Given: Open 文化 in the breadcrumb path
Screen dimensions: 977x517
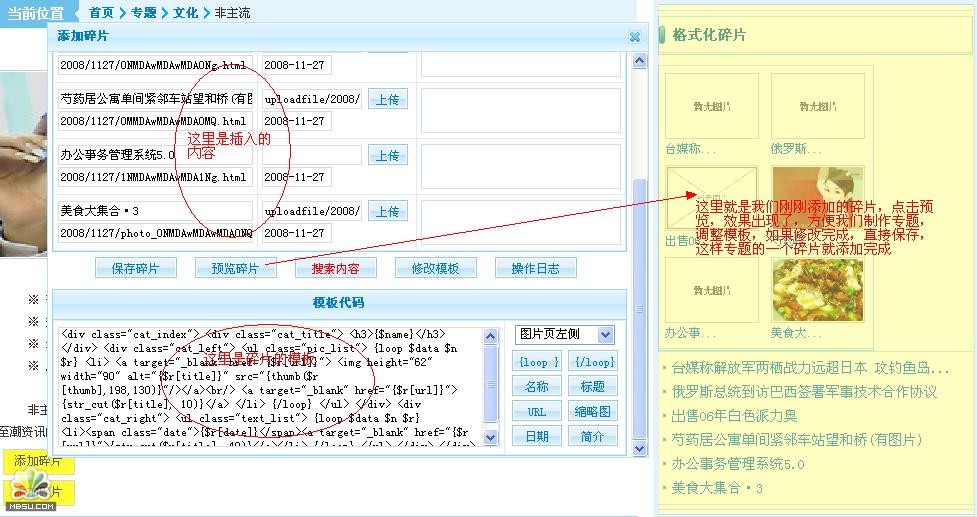Looking at the screenshot, I should [185, 13].
